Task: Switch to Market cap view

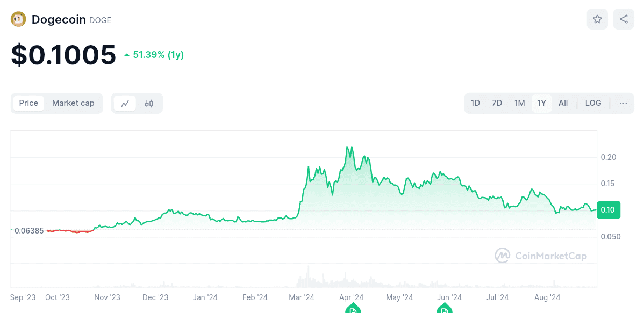Action: point(73,103)
